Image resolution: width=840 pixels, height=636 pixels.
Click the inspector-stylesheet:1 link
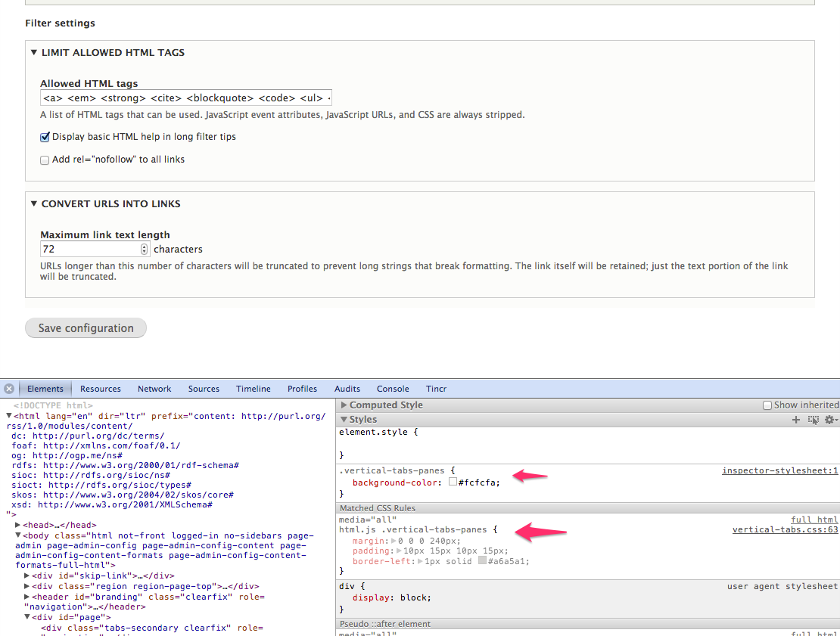[x=779, y=470]
